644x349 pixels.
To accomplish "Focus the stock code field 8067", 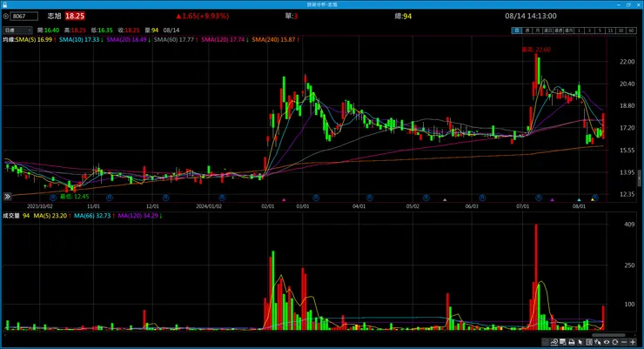I will pos(23,16).
